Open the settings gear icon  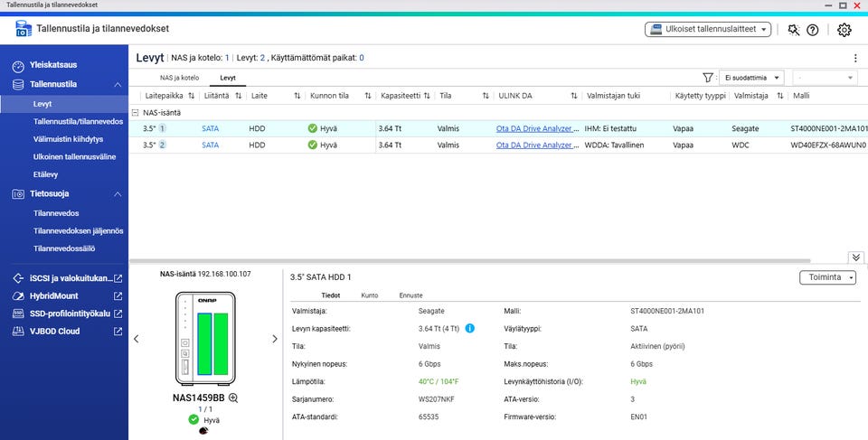[844, 30]
